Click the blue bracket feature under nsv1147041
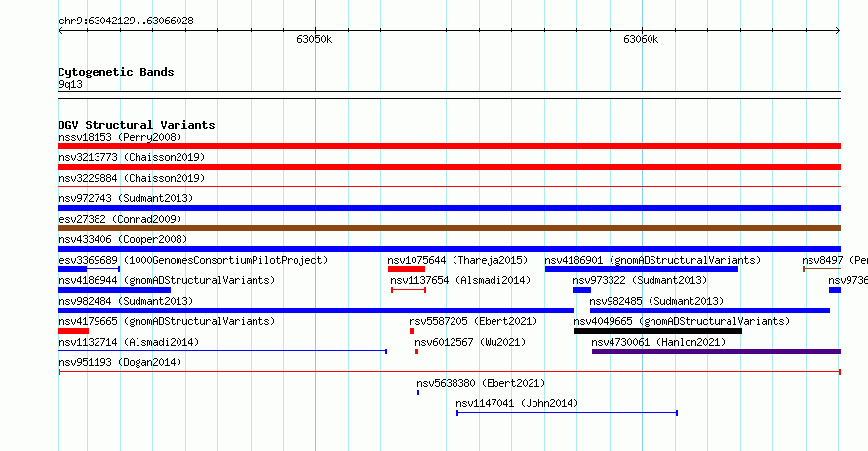The height and width of the screenshot is (451, 868). point(567,413)
